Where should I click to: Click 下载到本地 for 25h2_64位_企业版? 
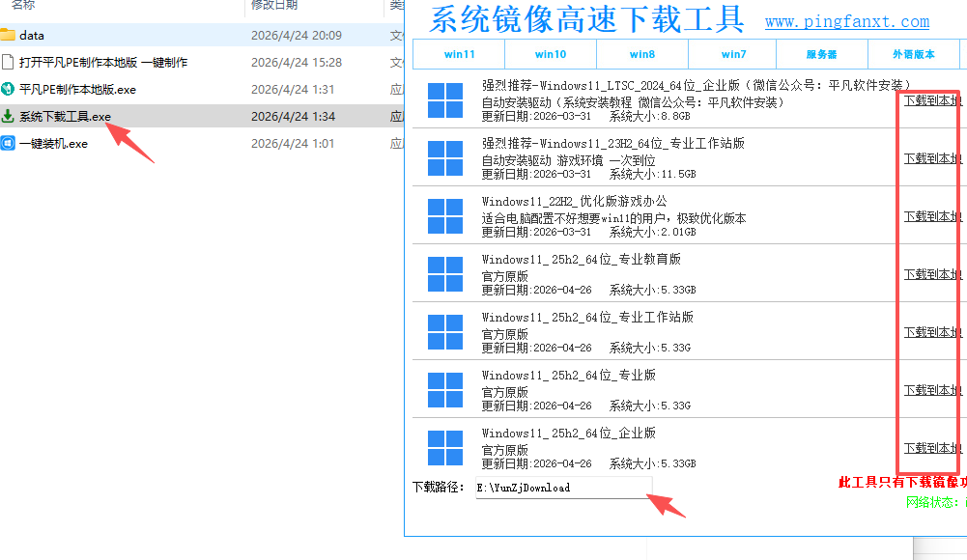pos(932,448)
